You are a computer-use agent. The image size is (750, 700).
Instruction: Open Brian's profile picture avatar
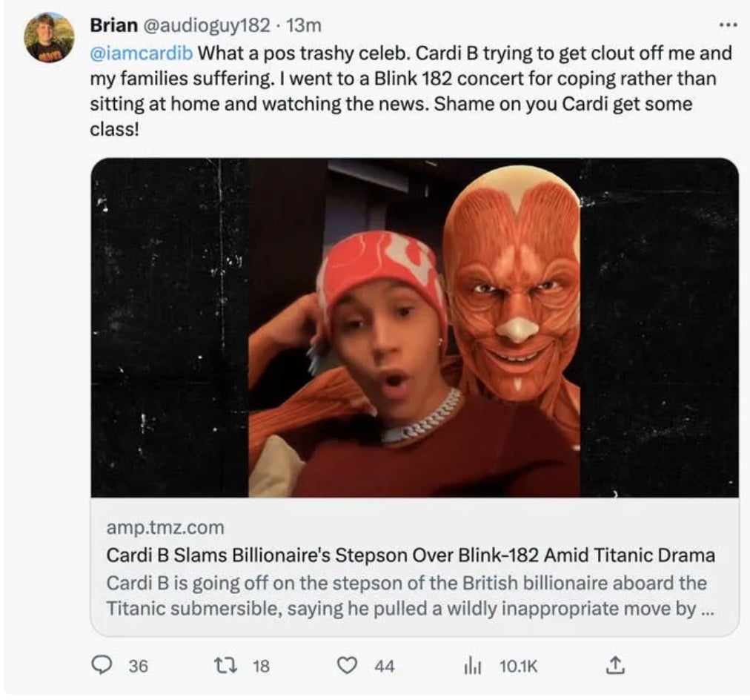tap(49, 37)
